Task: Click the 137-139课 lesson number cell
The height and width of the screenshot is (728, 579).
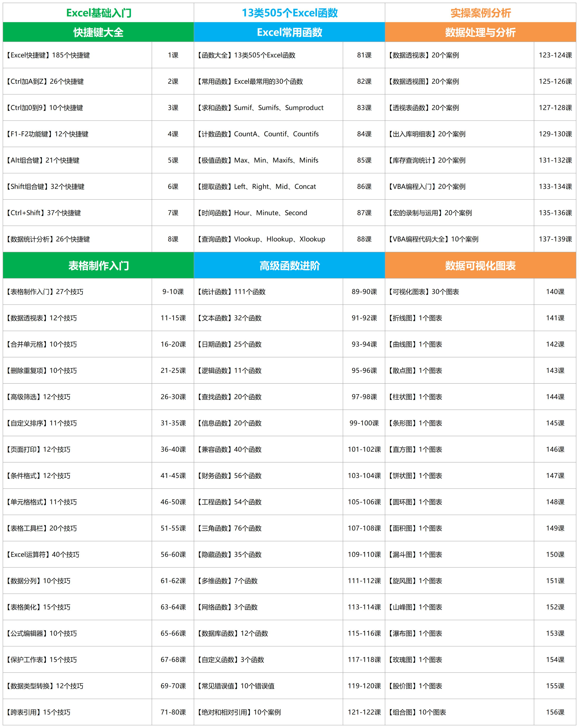Action: point(555,239)
